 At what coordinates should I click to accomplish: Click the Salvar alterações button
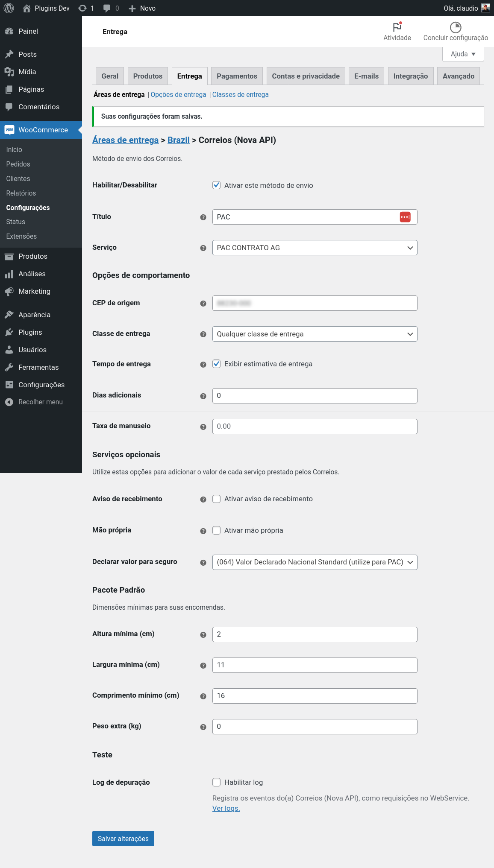(123, 839)
